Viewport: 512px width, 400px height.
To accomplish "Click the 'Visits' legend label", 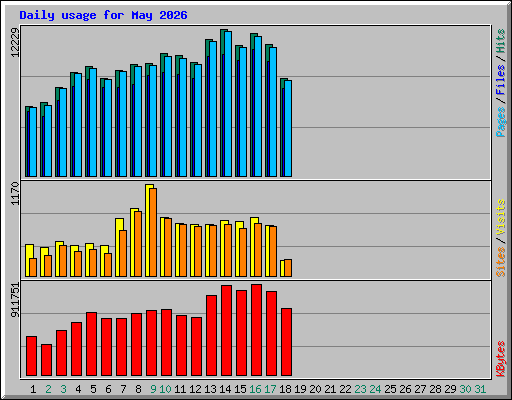I will 501,218.
